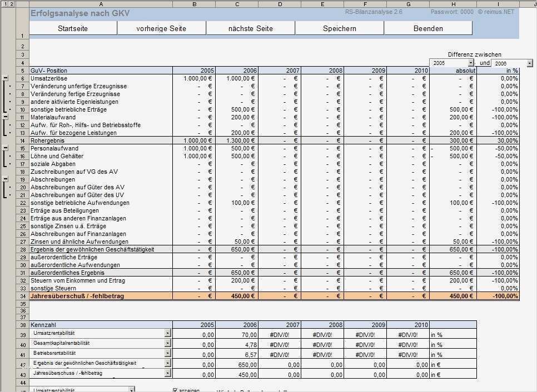This screenshot has width=537, height=392.
Task: Open the 'und 2006' year dropdown
Action: click(530, 63)
